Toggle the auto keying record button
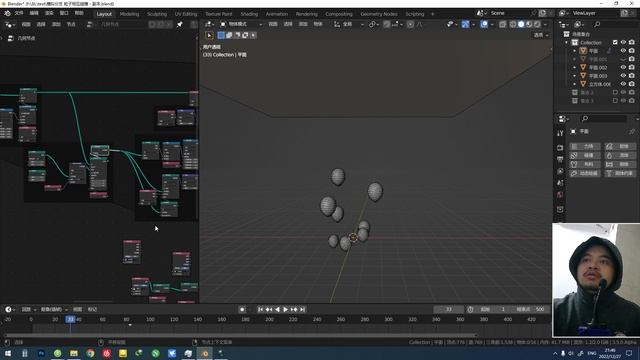Image resolution: width=640 pixels, height=360 pixels. [242, 309]
